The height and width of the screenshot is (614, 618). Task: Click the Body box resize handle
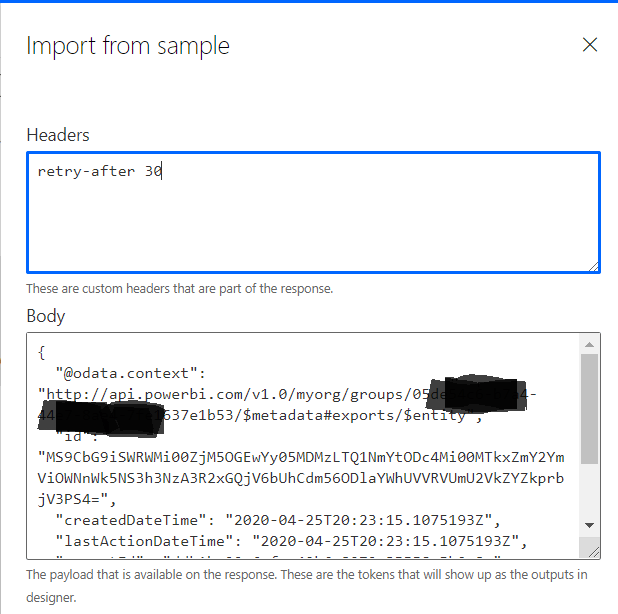coord(594,551)
